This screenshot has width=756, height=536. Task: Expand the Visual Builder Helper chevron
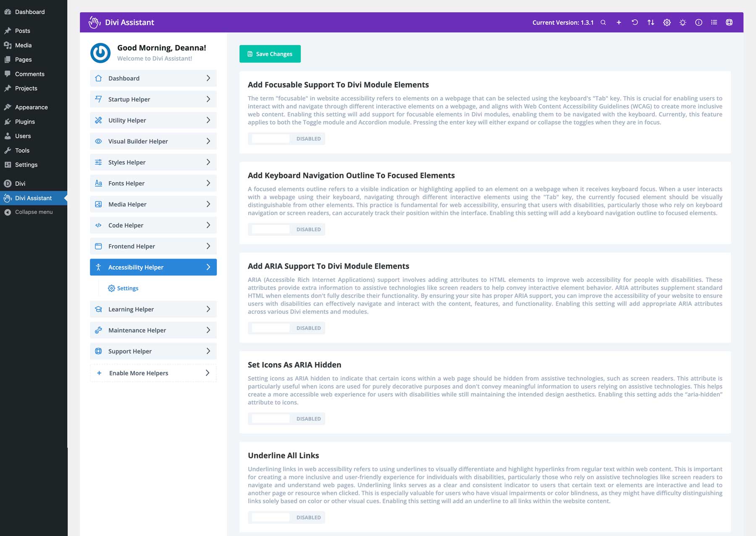208,141
